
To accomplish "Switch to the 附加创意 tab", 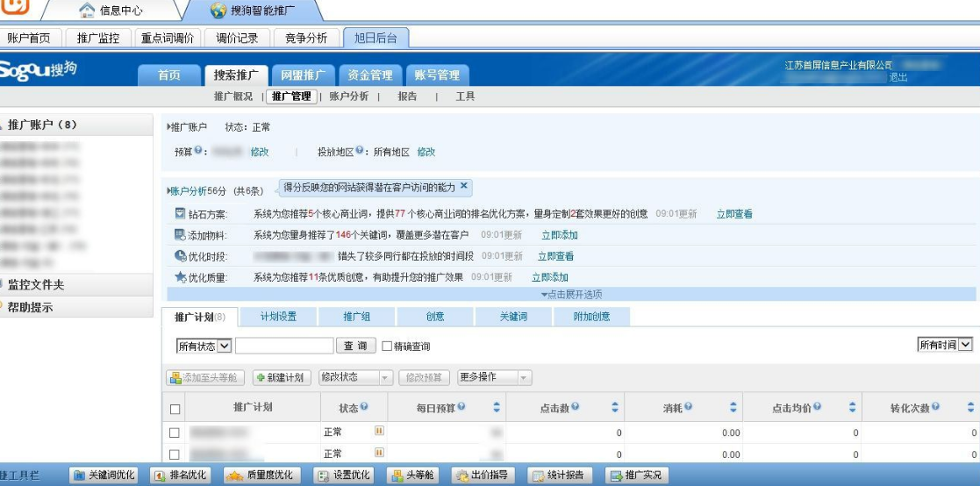I will click(592, 317).
